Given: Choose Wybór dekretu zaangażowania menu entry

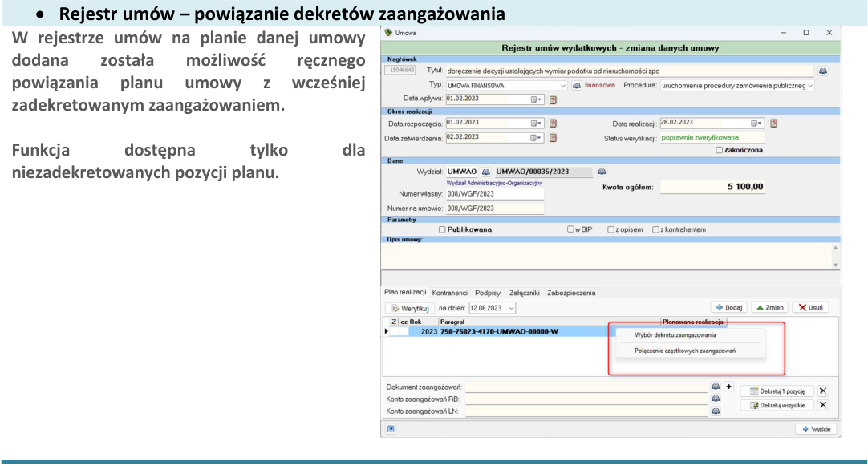Looking at the screenshot, I should (x=675, y=334).
